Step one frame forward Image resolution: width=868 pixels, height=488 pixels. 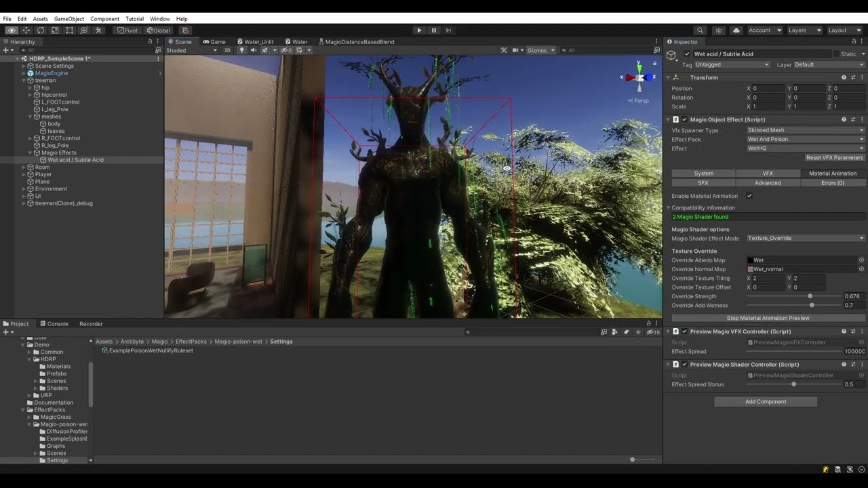[448, 30]
